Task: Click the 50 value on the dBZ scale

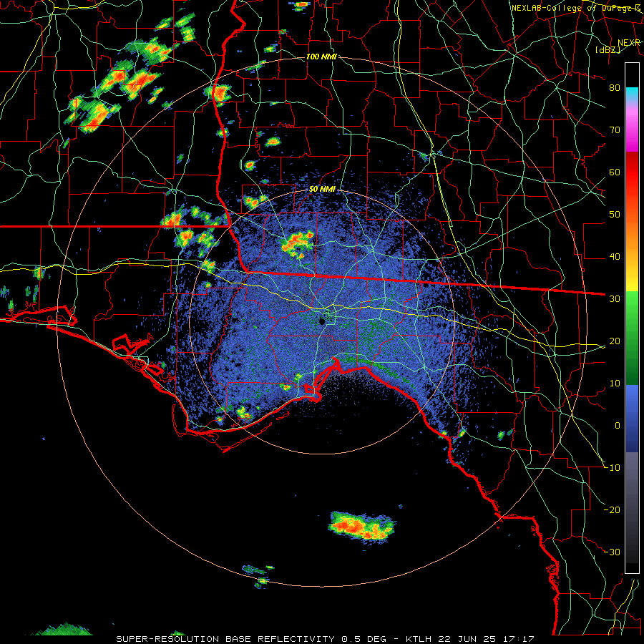Action: click(x=615, y=215)
